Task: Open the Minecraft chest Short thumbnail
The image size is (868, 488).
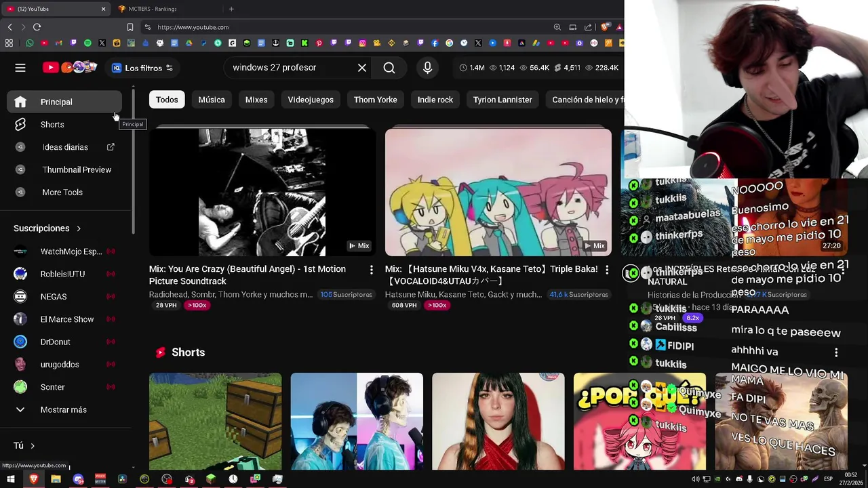Action: (216, 421)
